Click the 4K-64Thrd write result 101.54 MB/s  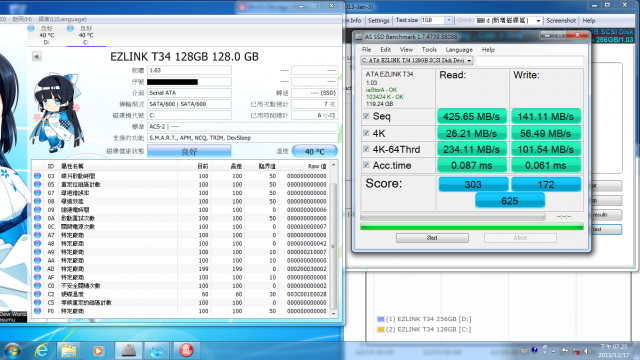(x=546, y=149)
